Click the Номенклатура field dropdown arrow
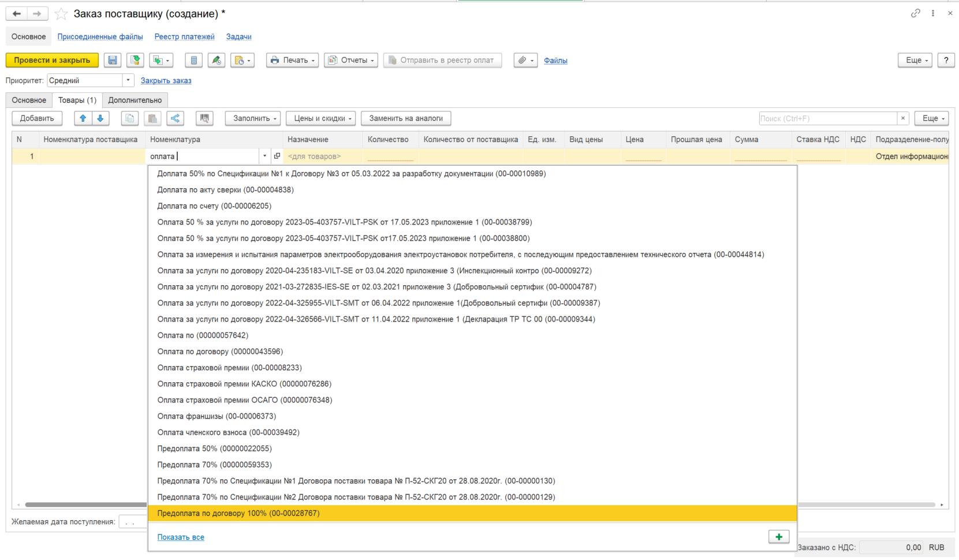Viewport: 959px width, 560px height. coord(264,156)
